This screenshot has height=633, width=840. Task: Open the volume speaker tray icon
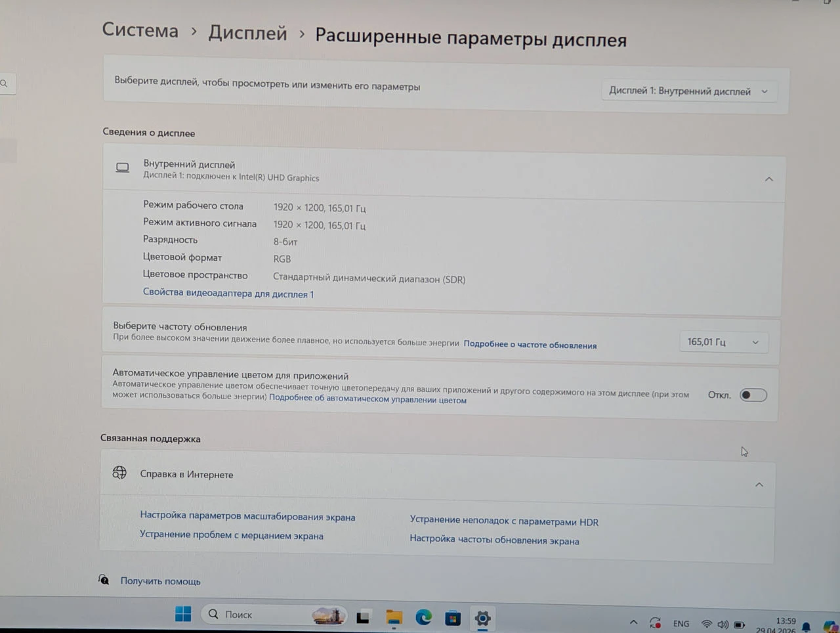(x=723, y=624)
